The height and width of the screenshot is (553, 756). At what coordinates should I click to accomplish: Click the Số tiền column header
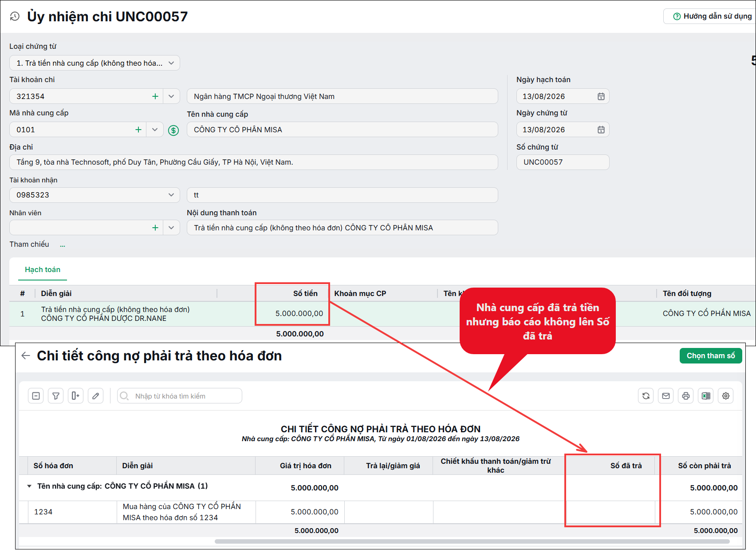pos(305,293)
